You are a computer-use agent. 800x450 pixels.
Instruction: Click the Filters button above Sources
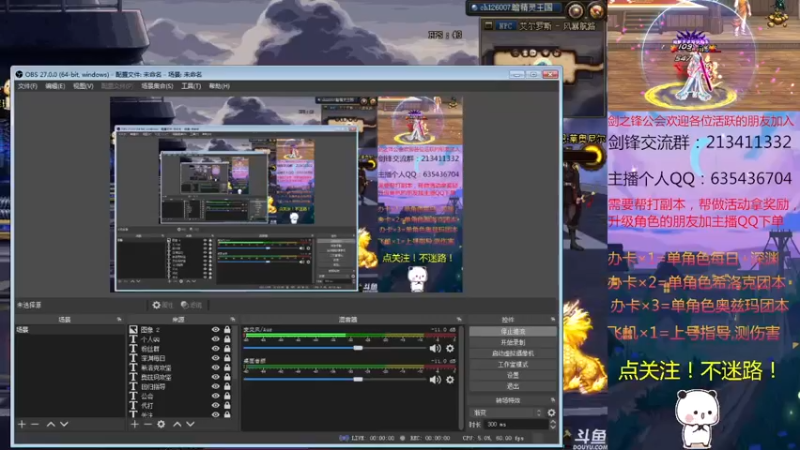tap(191, 305)
